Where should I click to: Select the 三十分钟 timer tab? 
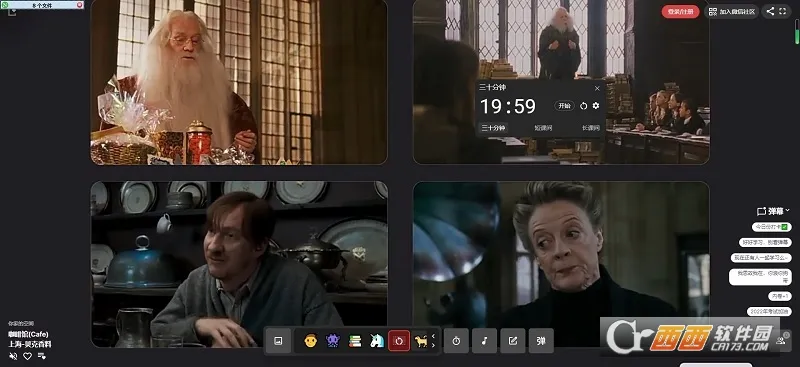[x=493, y=128]
